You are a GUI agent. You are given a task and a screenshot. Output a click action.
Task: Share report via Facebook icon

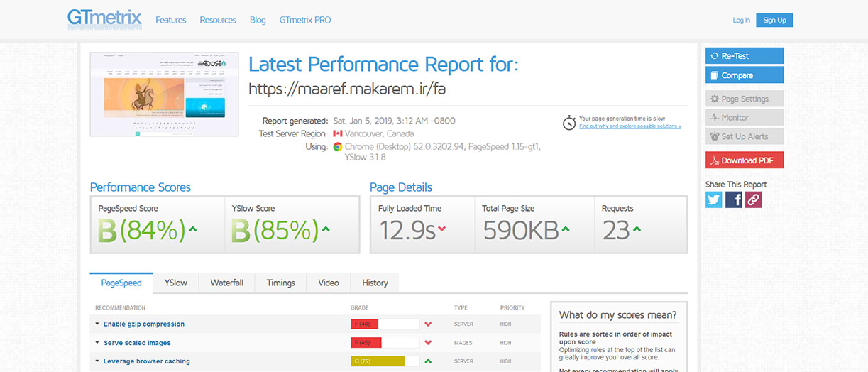[734, 199]
